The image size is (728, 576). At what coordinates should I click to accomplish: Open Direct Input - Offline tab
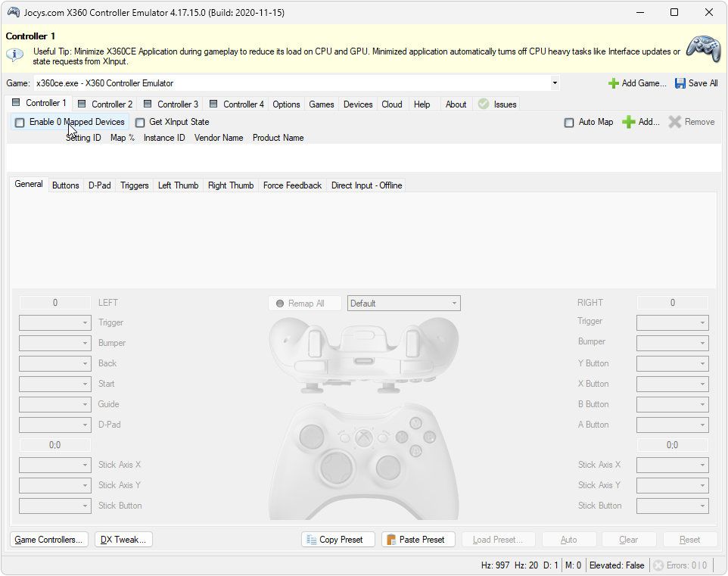(x=366, y=185)
